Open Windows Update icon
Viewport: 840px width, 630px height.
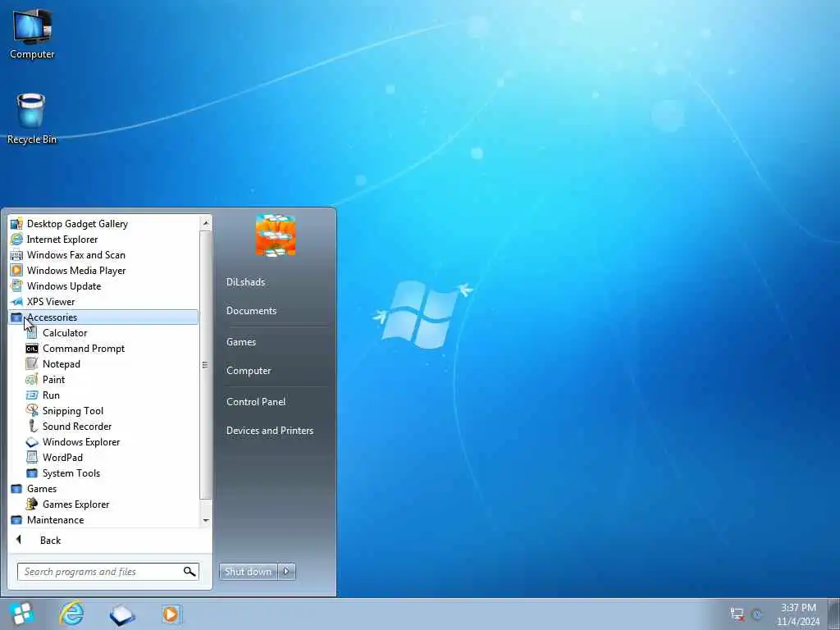click(16, 286)
